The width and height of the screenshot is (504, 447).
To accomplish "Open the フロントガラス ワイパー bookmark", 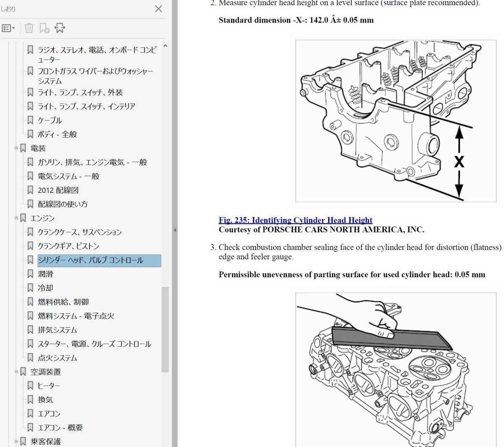I will click(x=95, y=76).
